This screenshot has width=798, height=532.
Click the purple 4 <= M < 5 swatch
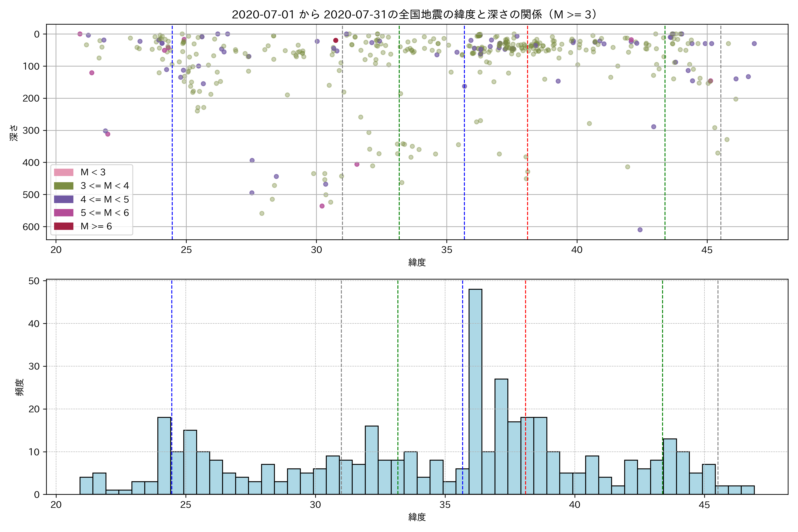tap(63, 199)
